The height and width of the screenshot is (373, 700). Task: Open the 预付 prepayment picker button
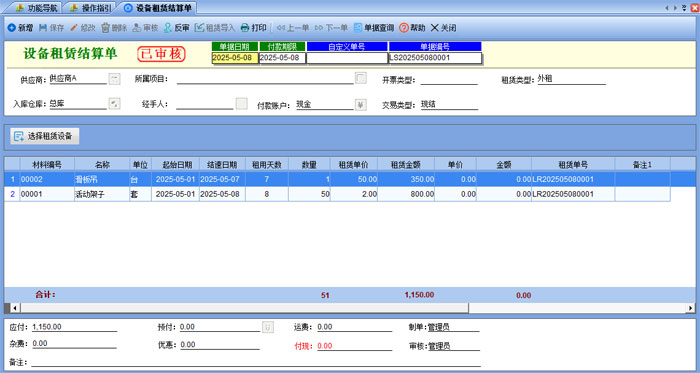(267, 327)
